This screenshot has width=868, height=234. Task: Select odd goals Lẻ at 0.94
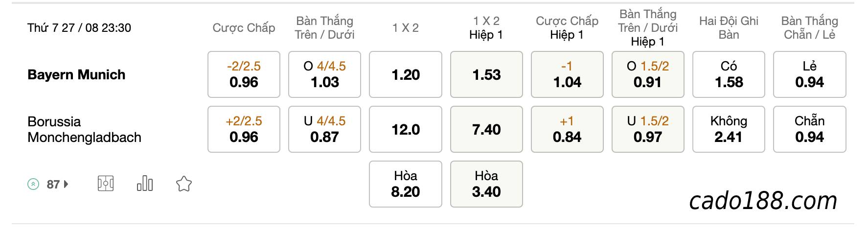810,74
